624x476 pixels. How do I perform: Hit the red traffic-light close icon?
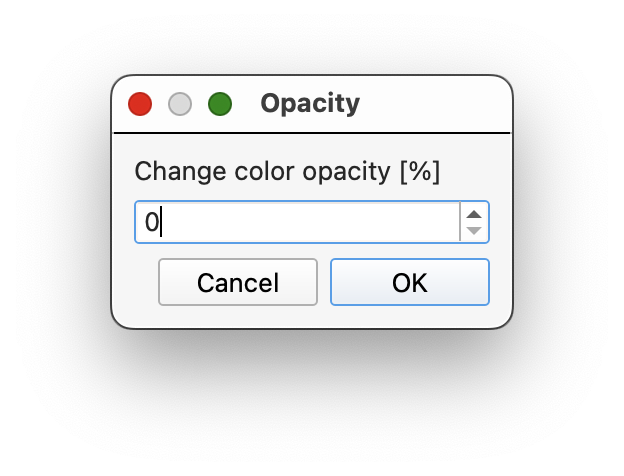point(140,104)
